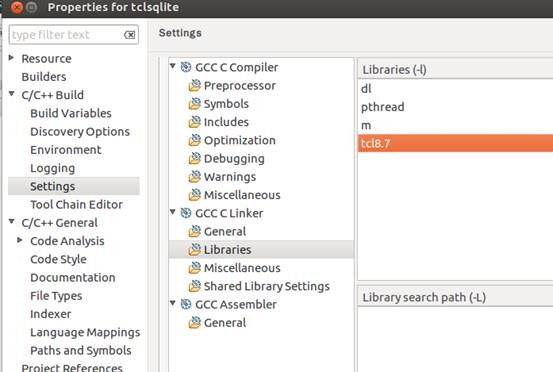553x372 pixels.
Task: Collapse the GCC C Compiler tree node
Action: pos(173,66)
